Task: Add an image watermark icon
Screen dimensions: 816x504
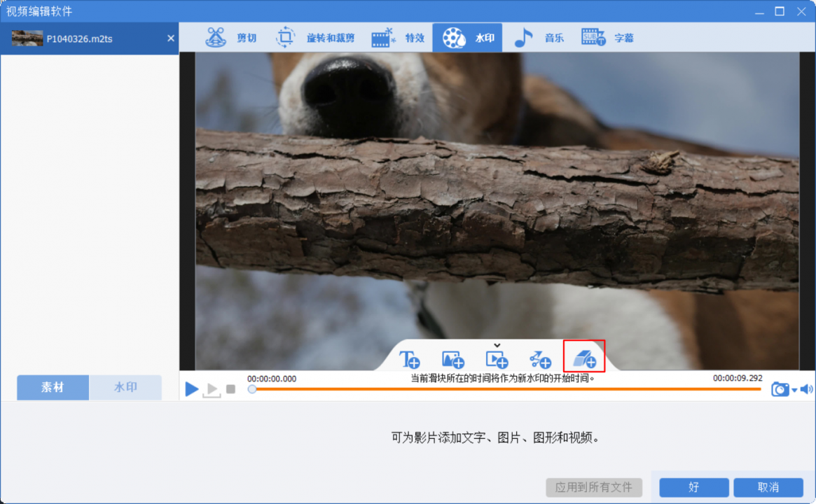Action: [x=452, y=359]
